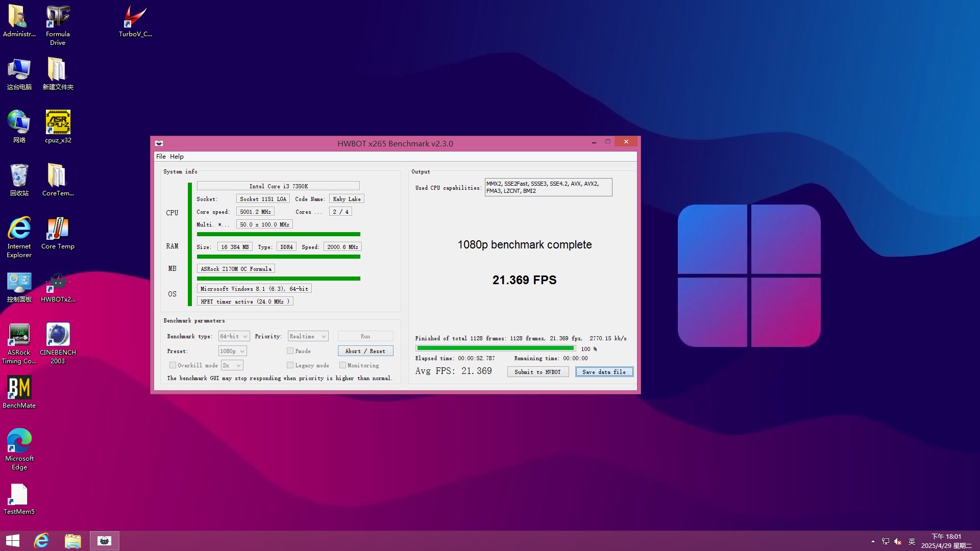Launch Formula Drive desktop shortcut
Screen dimensions: 980x551
tap(58, 25)
